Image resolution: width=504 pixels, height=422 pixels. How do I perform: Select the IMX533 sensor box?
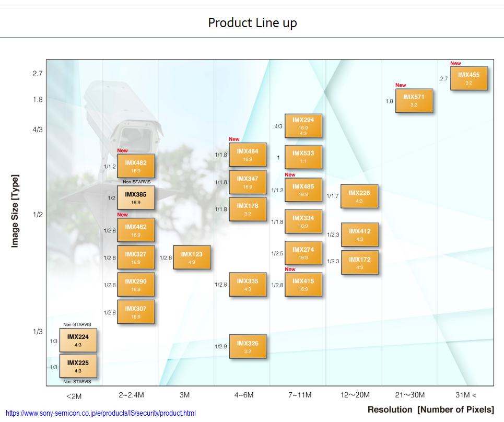tap(303, 157)
